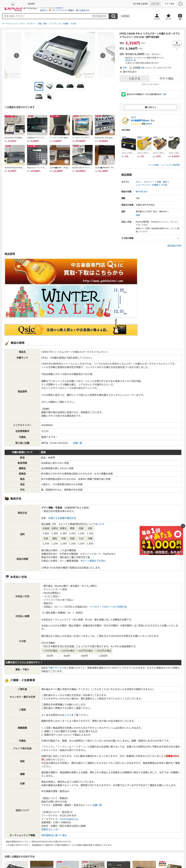Click the large 今すぐ落札 button
This screenshot has width=186, height=868.
point(166,79)
